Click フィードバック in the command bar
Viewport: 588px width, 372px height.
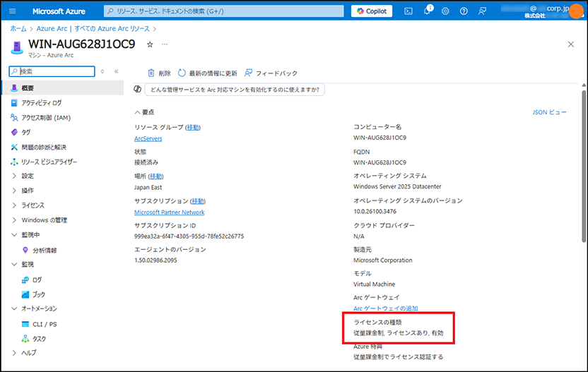[x=271, y=73]
